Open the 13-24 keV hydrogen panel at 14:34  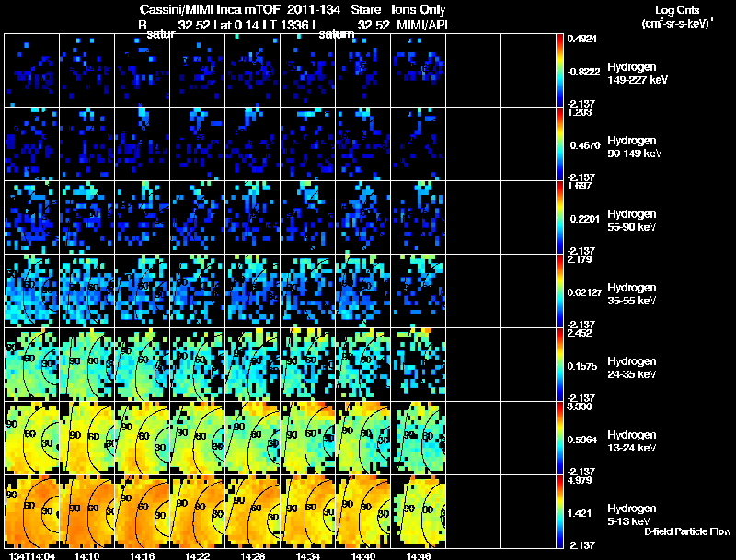point(308,438)
